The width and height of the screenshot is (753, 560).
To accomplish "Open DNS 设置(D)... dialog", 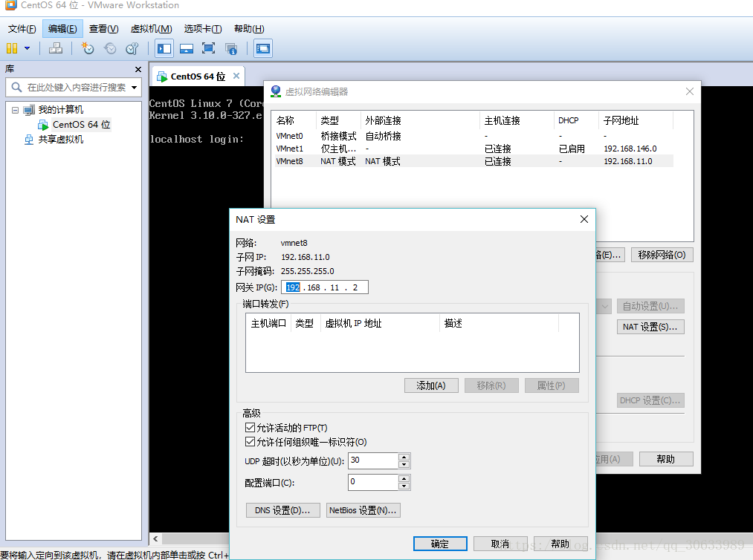I will (x=283, y=510).
